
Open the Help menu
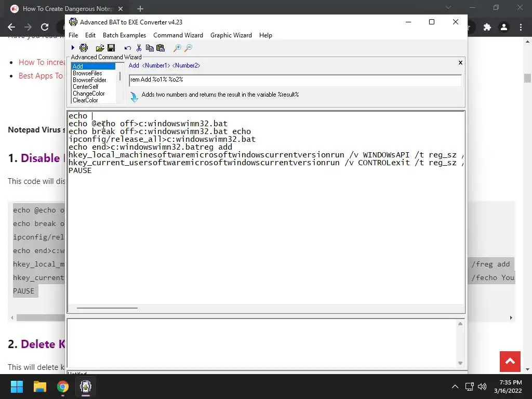pos(265,35)
